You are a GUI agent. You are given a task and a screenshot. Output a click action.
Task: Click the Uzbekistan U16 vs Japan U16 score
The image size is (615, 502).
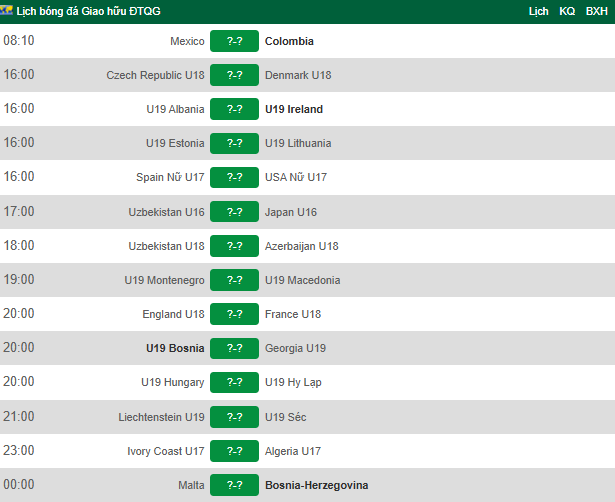tap(235, 211)
